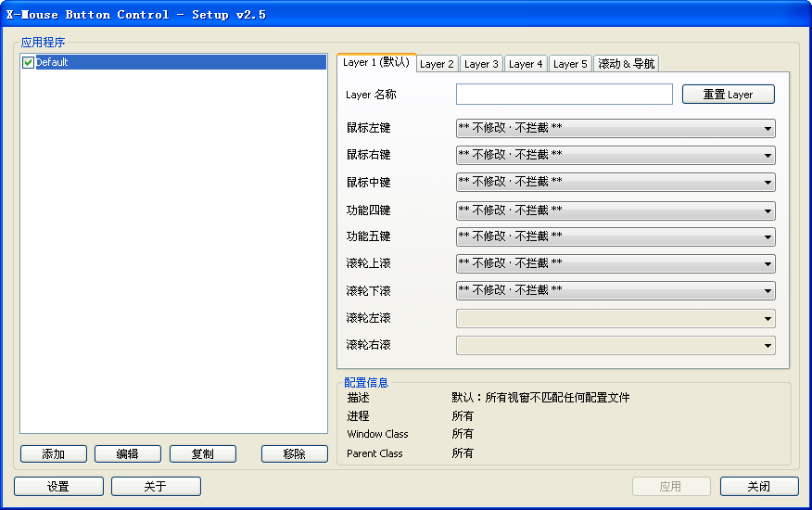Open the 滚轮右滚 dropdown
Screen dimensions: 812x510
tap(615, 345)
